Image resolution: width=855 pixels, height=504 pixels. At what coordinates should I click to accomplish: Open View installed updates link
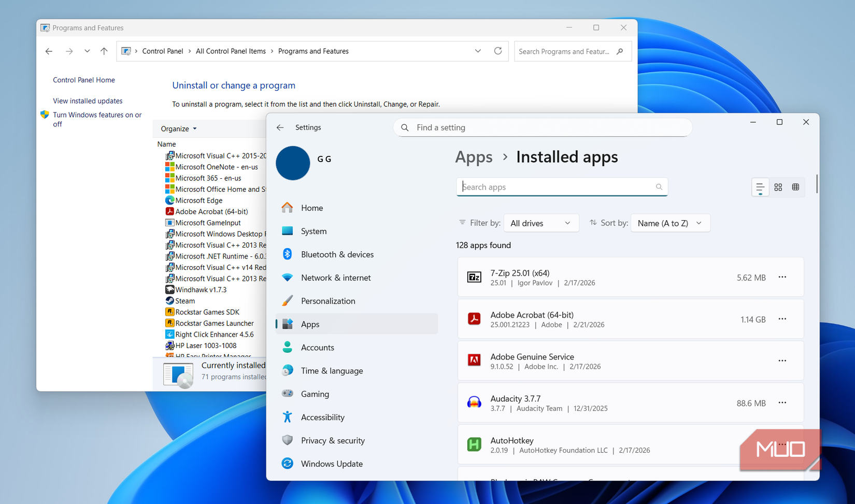[x=88, y=100]
